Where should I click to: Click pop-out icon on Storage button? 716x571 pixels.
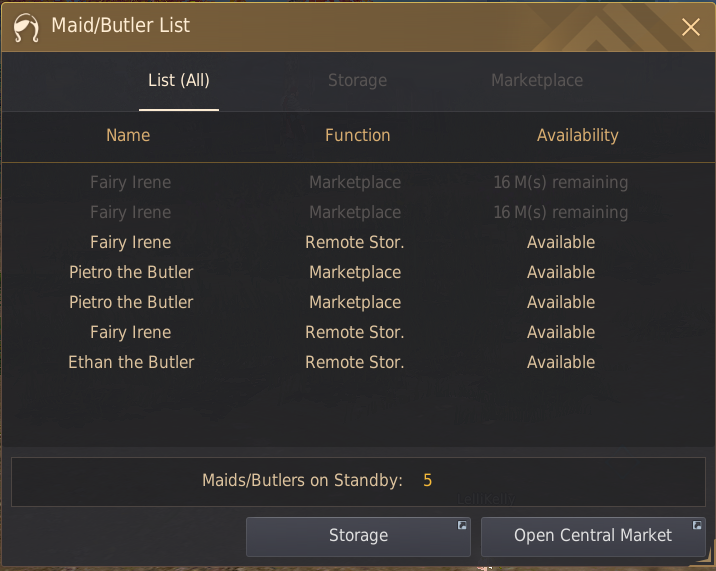pos(462,525)
